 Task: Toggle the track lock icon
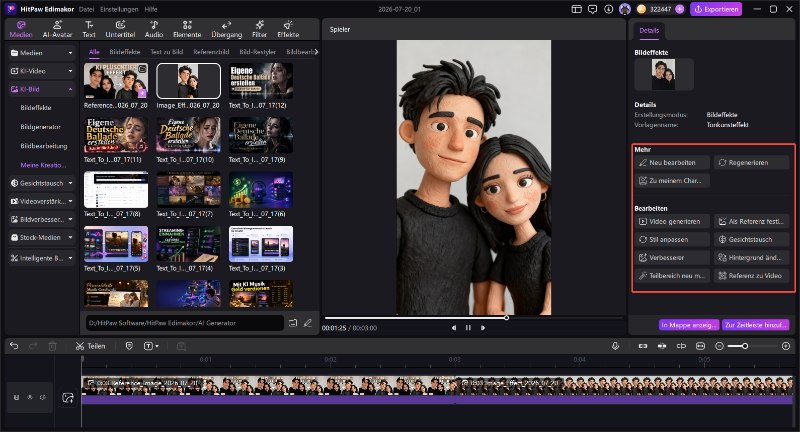pyautogui.click(x=16, y=397)
